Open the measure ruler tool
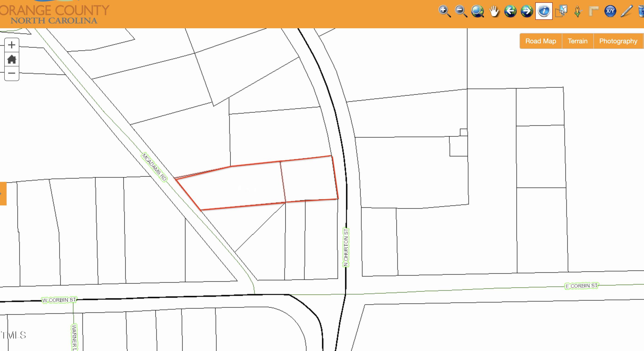This screenshot has height=351, width=644. 594,11
